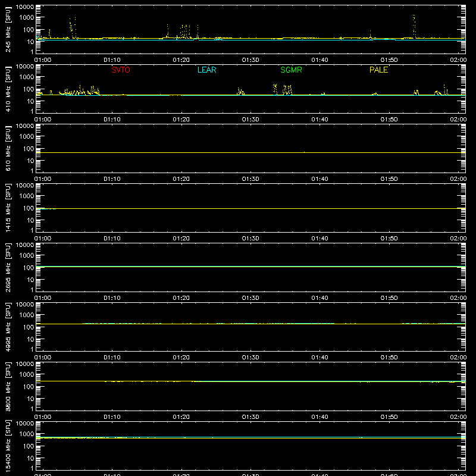
Task: Click 02:00 below the 8800 MHz panel
Action: coord(458,417)
